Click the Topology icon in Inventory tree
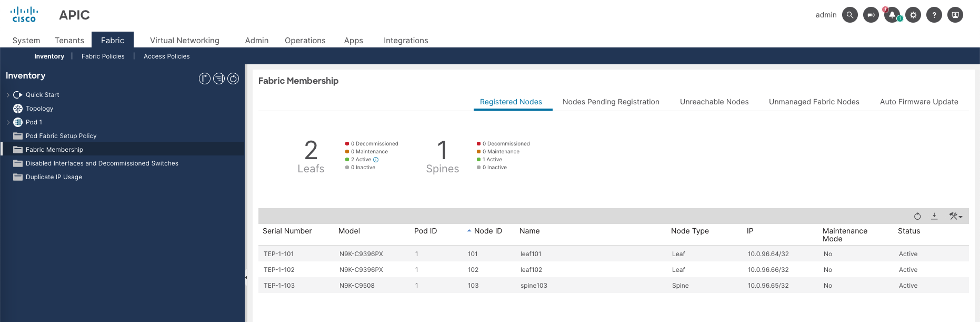Image resolution: width=980 pixels, height=322 pixels. pos(18,109)
